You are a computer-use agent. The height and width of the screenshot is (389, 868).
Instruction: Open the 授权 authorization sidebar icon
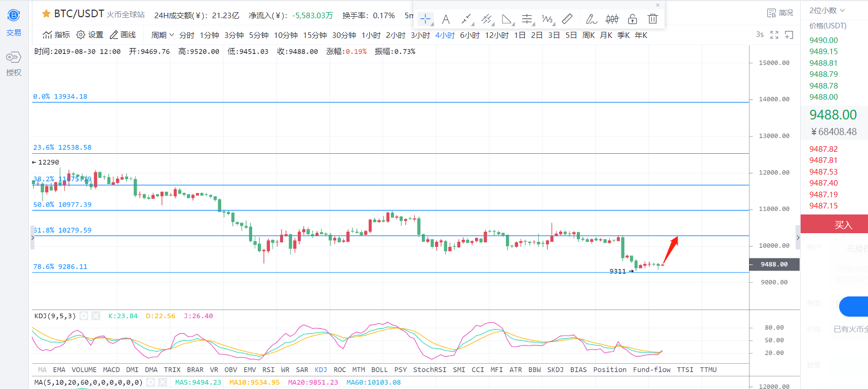click(x=14, y=63)
